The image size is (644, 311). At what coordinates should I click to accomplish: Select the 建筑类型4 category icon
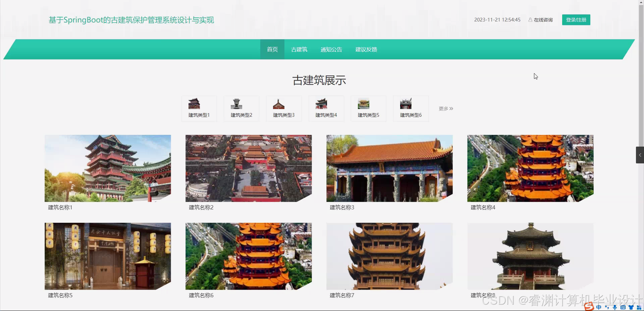[x=321, y=104]
